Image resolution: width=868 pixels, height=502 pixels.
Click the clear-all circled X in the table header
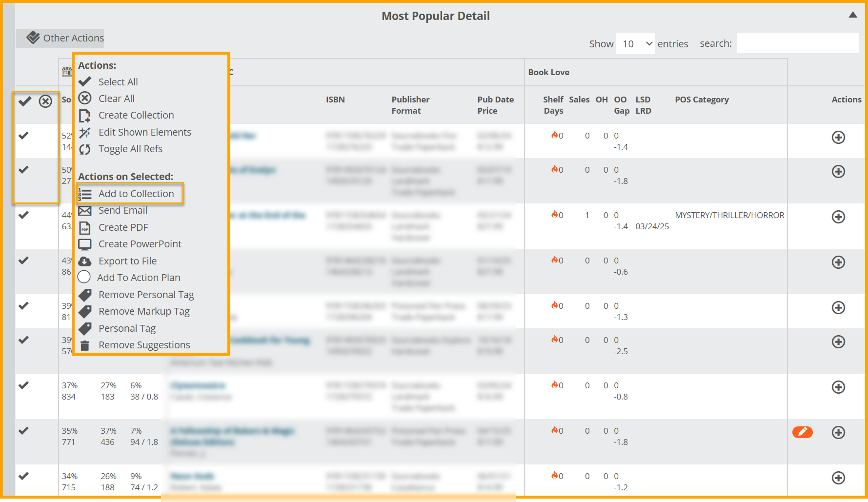point(45,101)
